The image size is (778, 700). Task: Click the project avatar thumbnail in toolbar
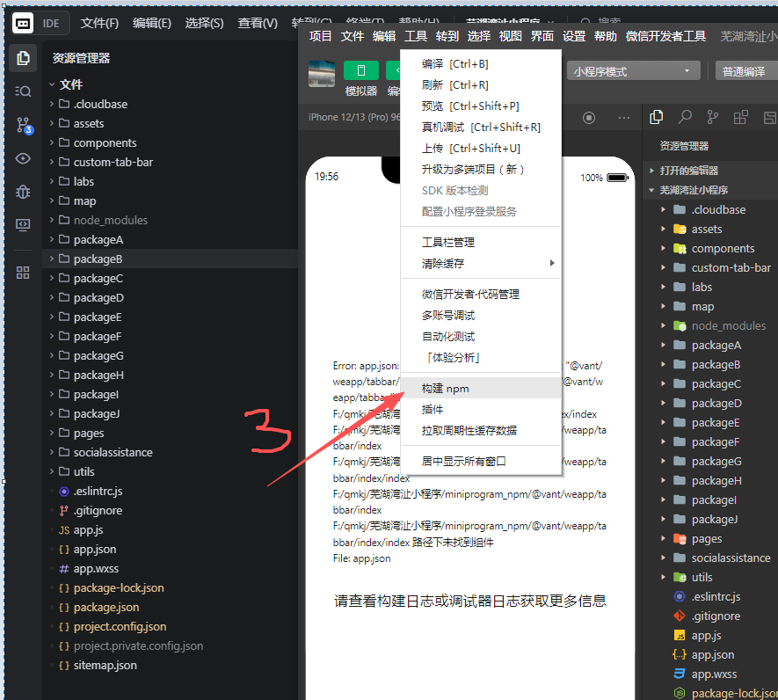coord(322,74)
